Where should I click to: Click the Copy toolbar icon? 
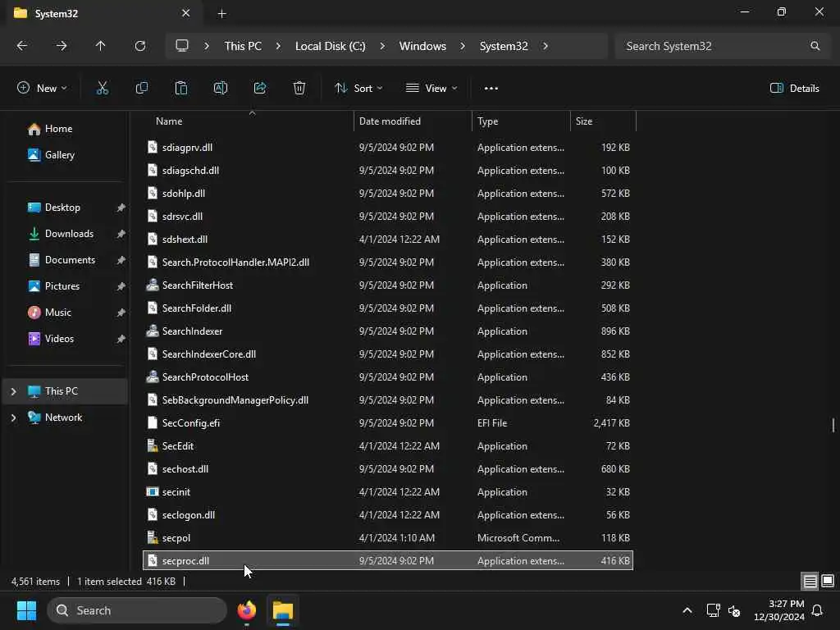pos(141,89)
